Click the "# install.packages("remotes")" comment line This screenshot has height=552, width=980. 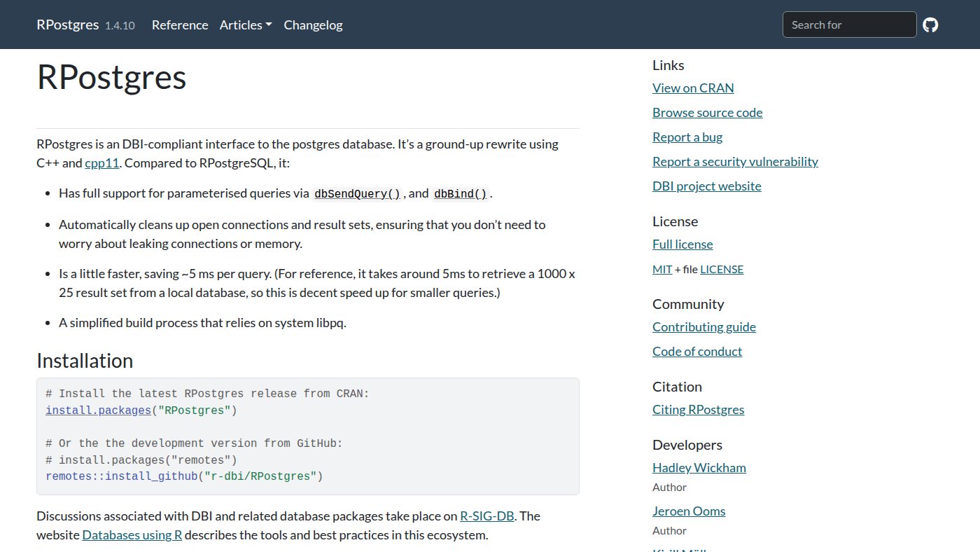click(x=141, y=460)
